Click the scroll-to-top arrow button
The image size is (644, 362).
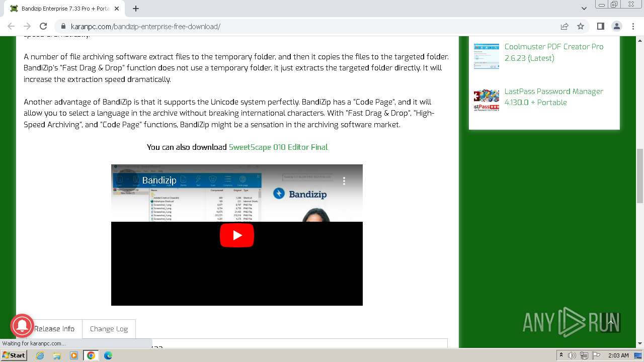[610, 323]
